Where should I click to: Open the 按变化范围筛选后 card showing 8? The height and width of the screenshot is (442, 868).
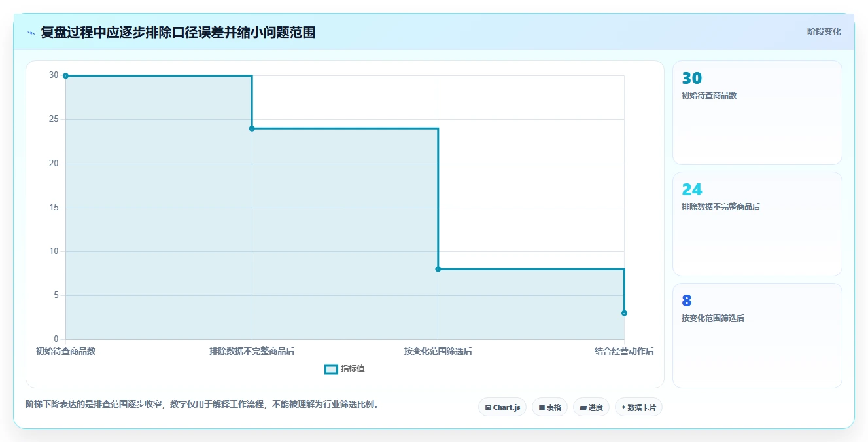click(757, 335)
